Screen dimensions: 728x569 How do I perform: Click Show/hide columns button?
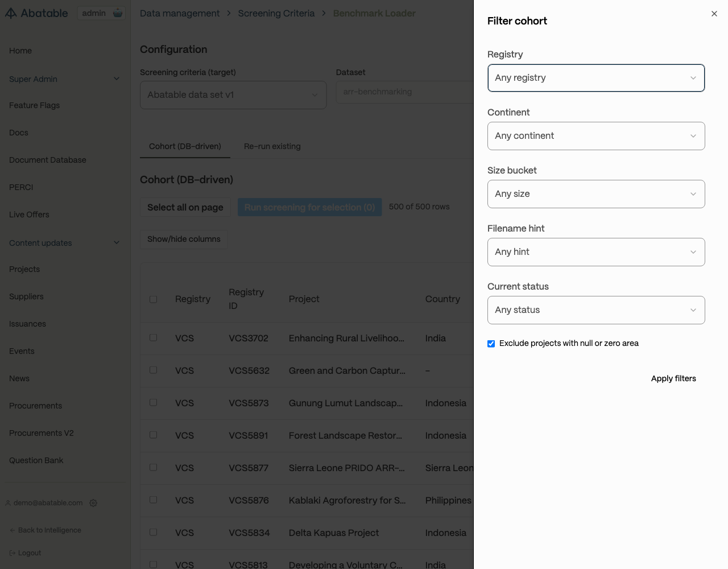pyautogui.click(x=184, y=239)
